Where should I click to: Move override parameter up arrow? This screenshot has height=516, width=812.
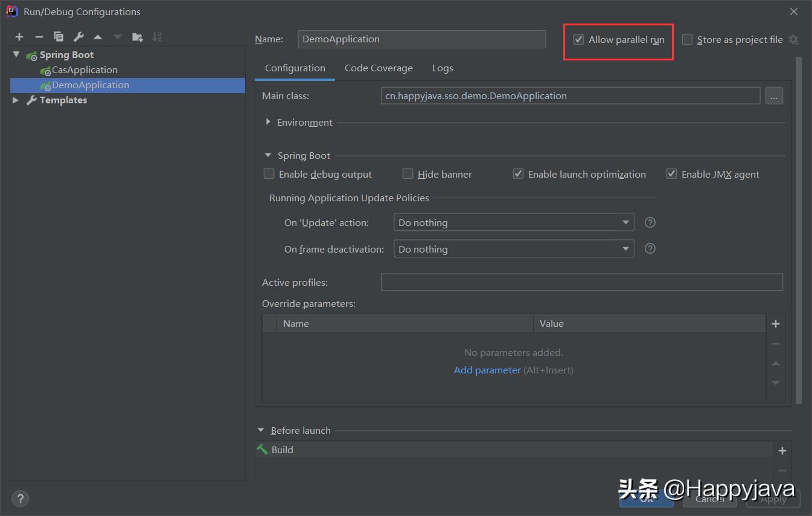click(776, 363)
